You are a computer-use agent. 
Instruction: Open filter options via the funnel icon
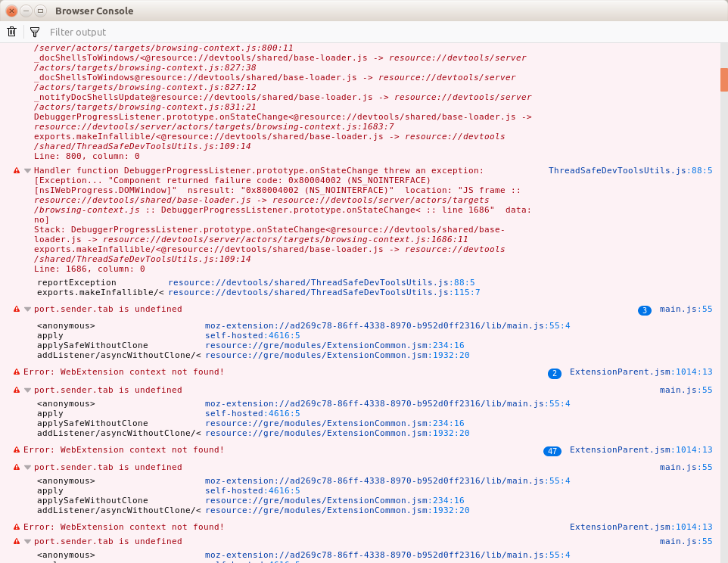click(x=35, y=32)
